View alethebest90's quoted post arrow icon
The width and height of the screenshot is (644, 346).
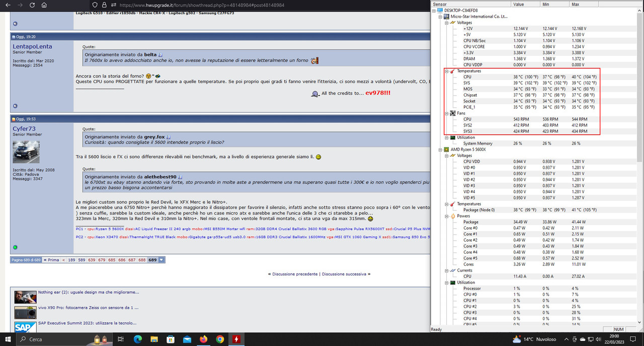pos(179,177)
